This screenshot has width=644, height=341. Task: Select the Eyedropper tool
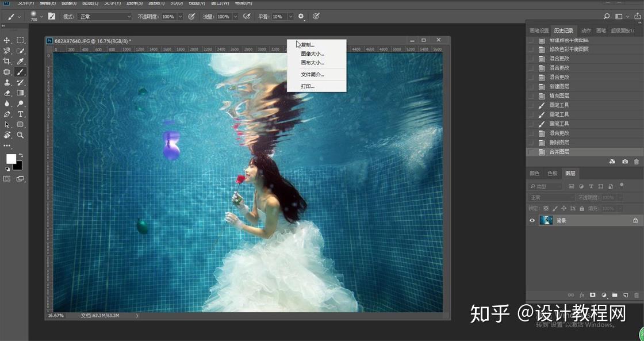tap(20, 61)
